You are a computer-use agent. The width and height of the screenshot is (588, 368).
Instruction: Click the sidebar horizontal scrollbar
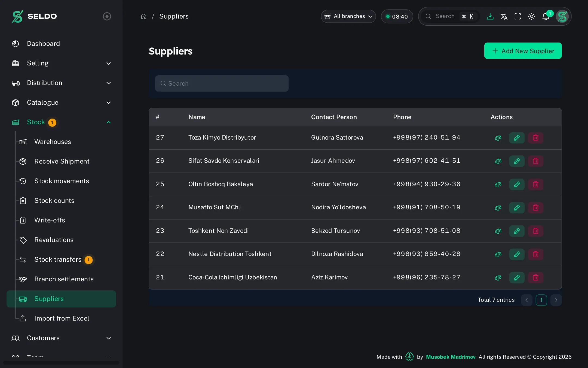point(61,363)
